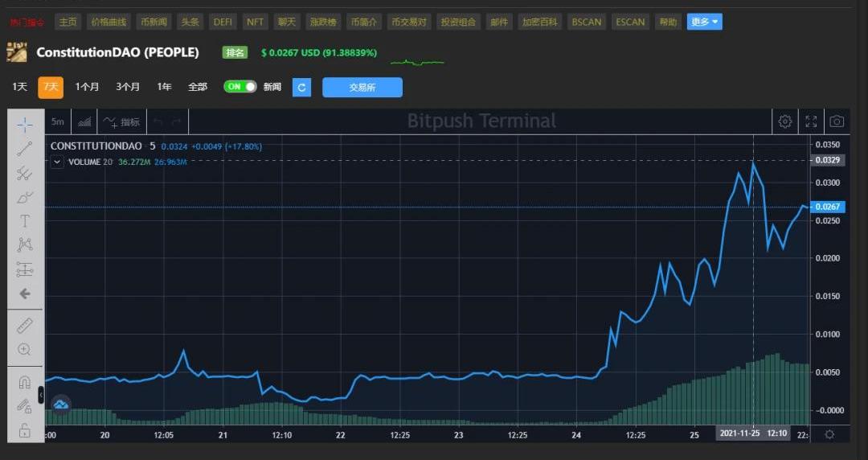Image resolution: width=868 pixels, height=460 pixels.
Task: Click the blue refresh button
Action: coord(301,87)
